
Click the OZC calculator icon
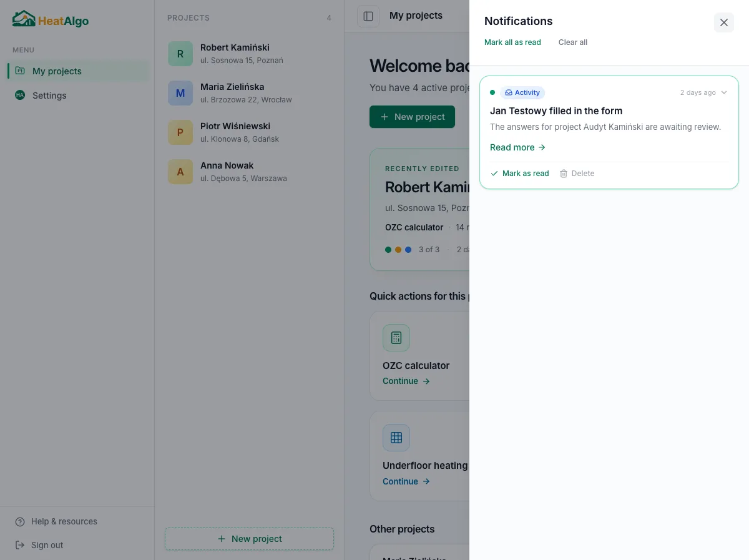point(396,338)
